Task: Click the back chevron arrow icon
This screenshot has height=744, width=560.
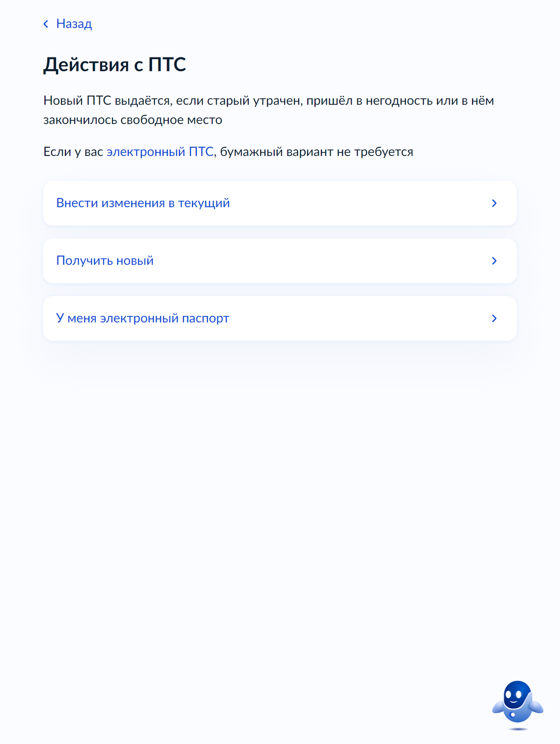Action: [x=46, y=24]
